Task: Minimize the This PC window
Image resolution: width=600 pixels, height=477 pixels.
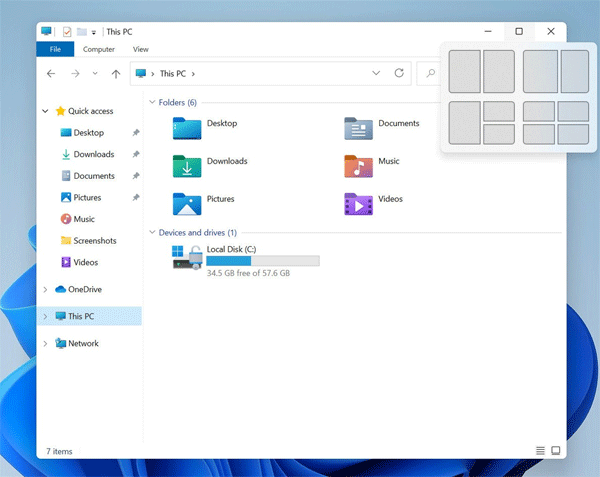Action: [x=488, y=31]
